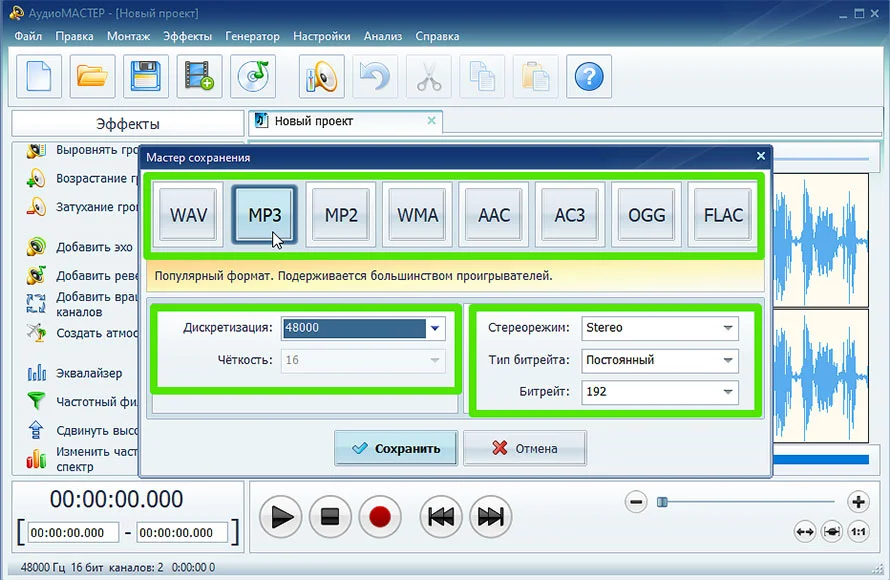Expand the Битрейт dropdown

727,392
